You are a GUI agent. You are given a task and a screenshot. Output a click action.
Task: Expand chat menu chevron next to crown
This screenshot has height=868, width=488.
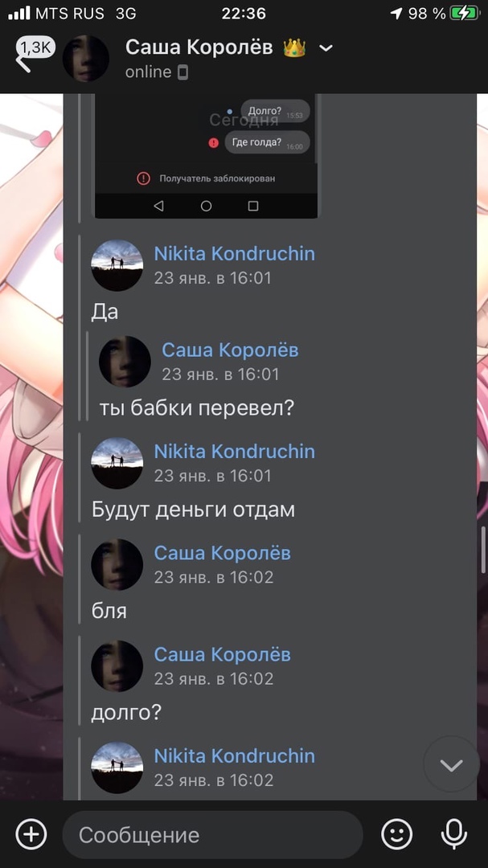[x=326, y=48]
